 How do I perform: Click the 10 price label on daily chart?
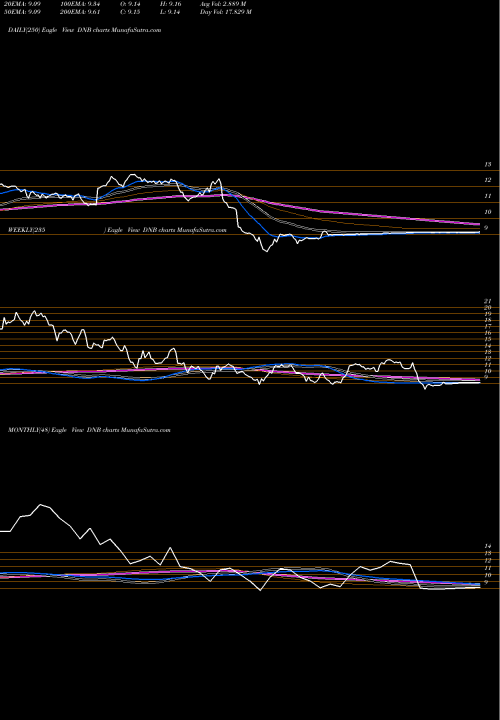[488, 212]
